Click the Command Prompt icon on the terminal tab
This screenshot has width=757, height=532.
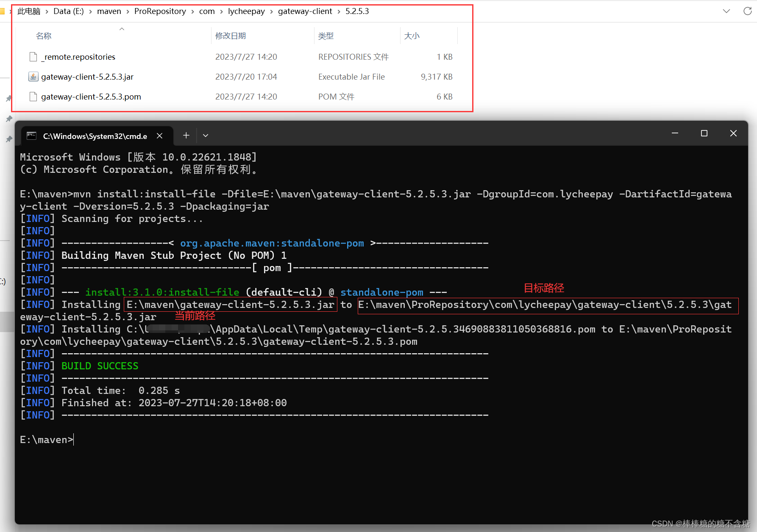point(31,136)
